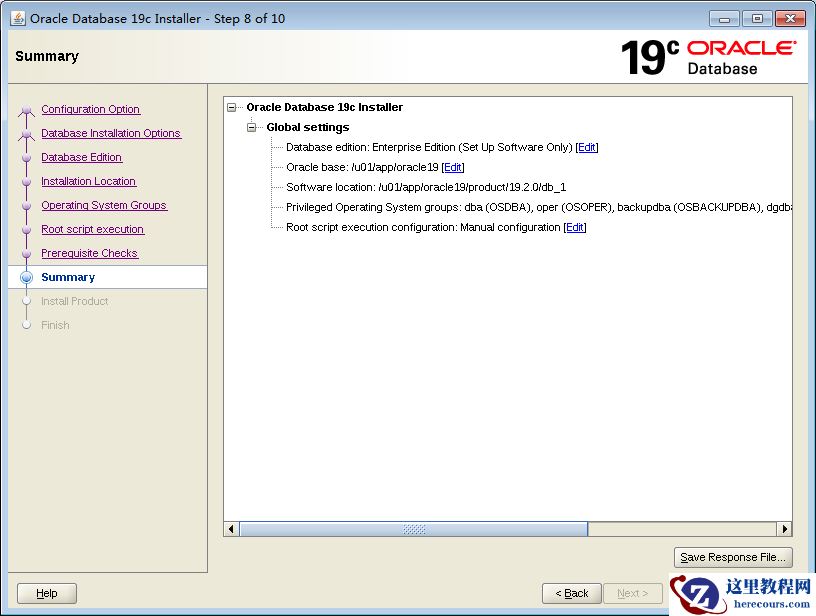
Task: Click the Installation Location step marker
Action: click(27, 182)
